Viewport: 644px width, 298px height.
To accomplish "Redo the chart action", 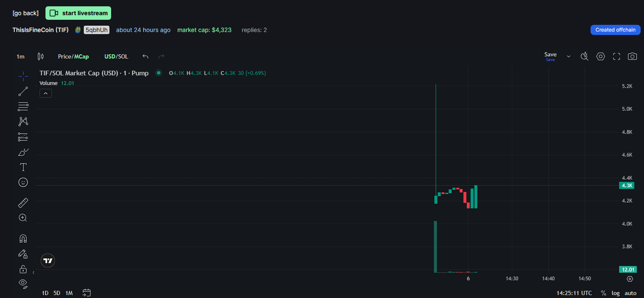I will pyautogui.click(x=161, y=56).
